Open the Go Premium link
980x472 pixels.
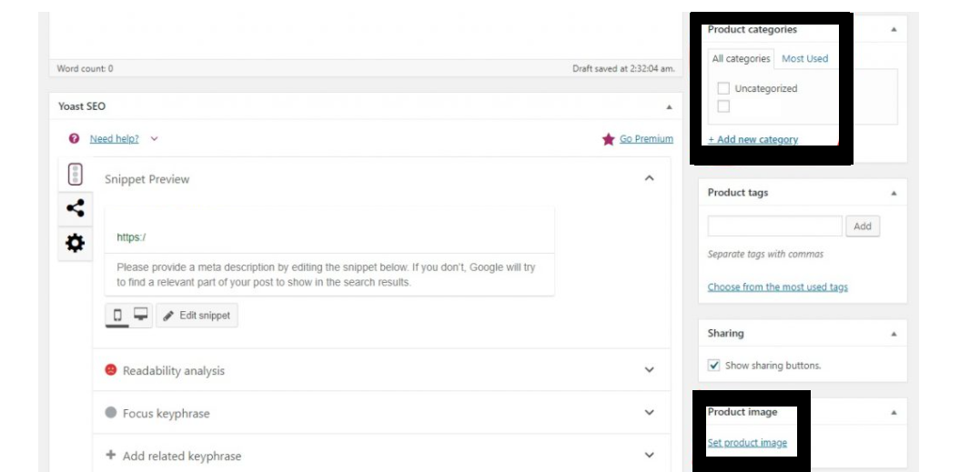646,138
